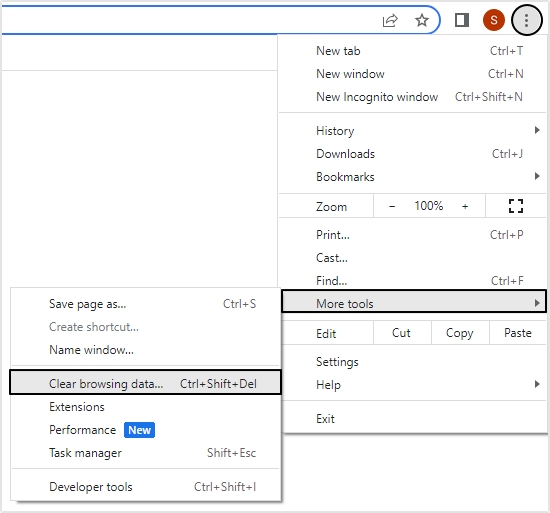Open a New Incognito window
The image size is (550, 513).
(x=412, y=97)
